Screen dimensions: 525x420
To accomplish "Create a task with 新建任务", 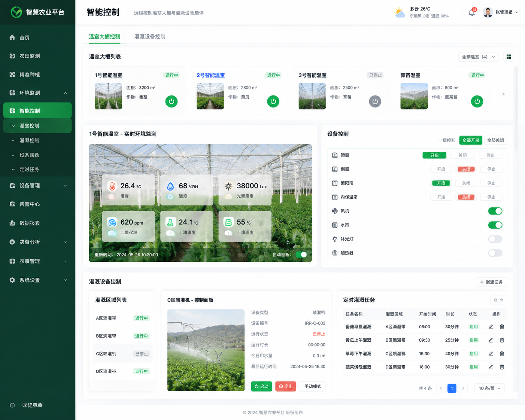I will click(491, 282).
